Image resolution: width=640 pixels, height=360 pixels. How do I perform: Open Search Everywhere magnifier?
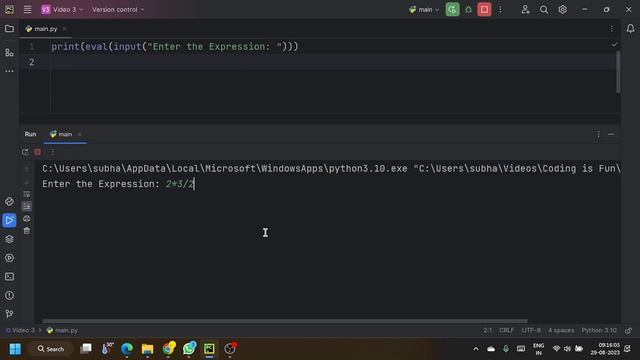click(x=544, y=9)
